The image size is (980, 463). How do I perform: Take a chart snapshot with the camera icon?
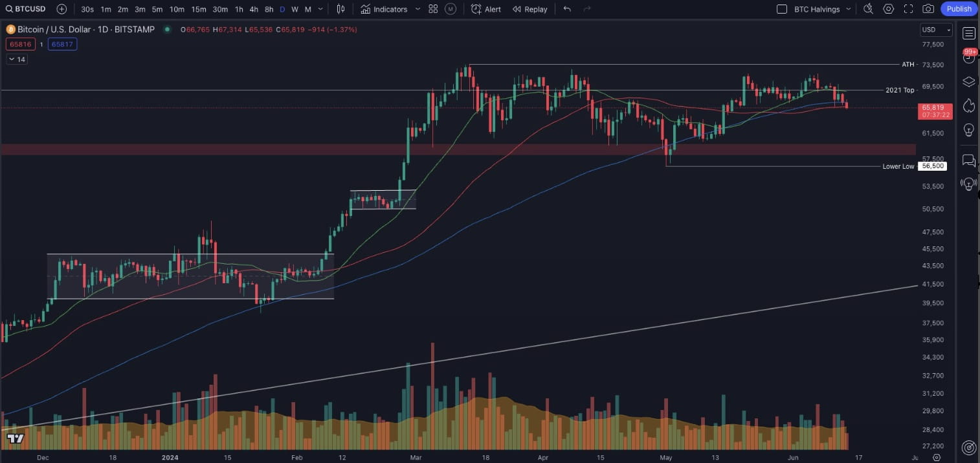click(928, 9)
